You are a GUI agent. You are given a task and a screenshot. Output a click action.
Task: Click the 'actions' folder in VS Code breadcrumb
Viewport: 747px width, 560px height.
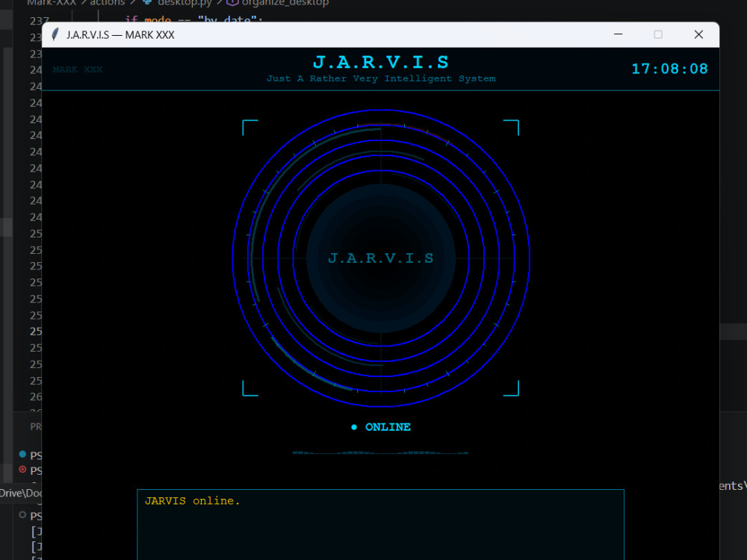coord(107,3)
